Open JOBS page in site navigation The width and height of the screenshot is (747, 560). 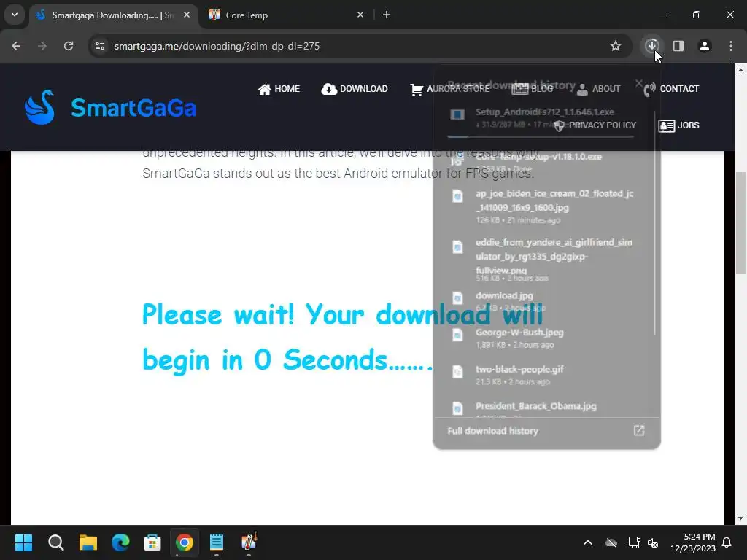click(679, 125)
